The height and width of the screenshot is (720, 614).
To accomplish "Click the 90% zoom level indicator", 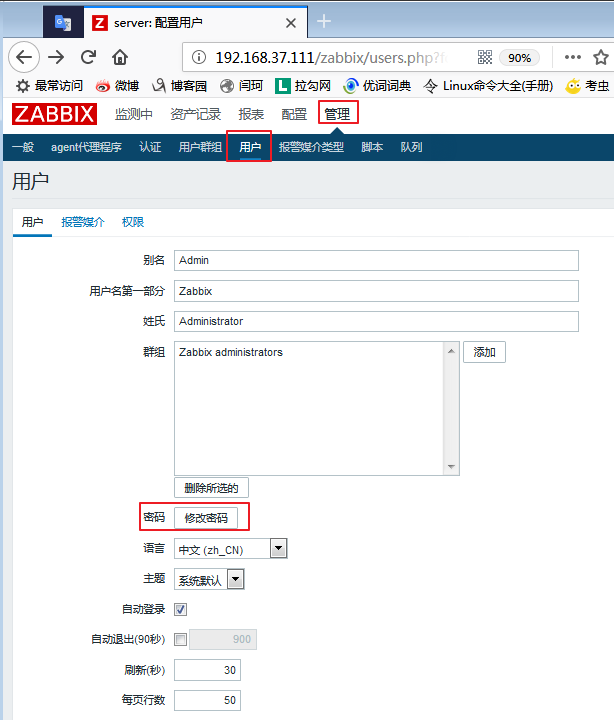I will (519, 58).
